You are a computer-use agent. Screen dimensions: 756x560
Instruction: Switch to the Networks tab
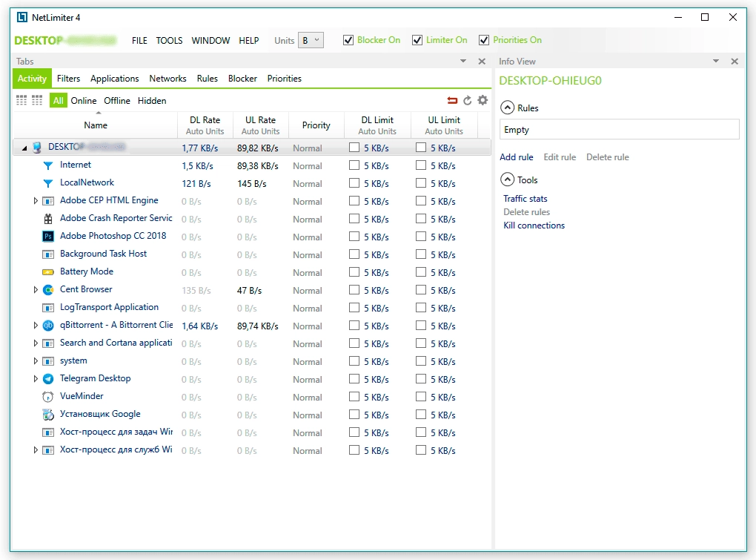pos(168,79)
